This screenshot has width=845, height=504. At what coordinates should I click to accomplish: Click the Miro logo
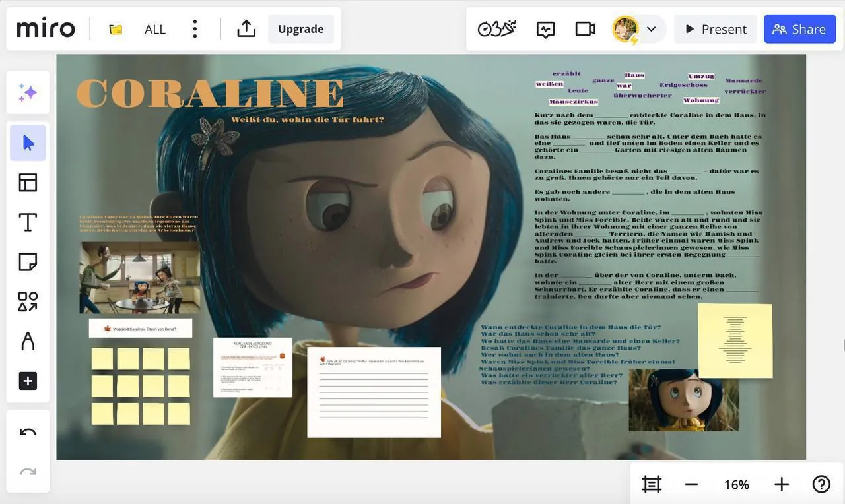(x=46, y=29)
